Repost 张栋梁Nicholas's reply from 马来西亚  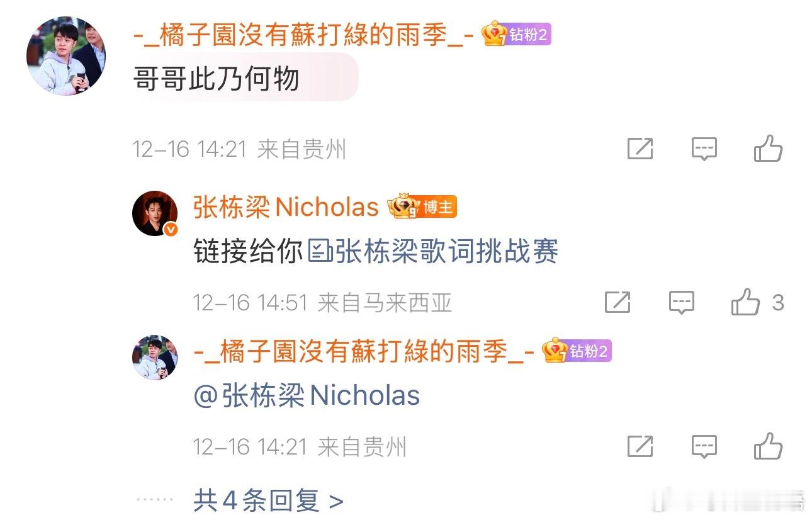[x=617, y=303]
